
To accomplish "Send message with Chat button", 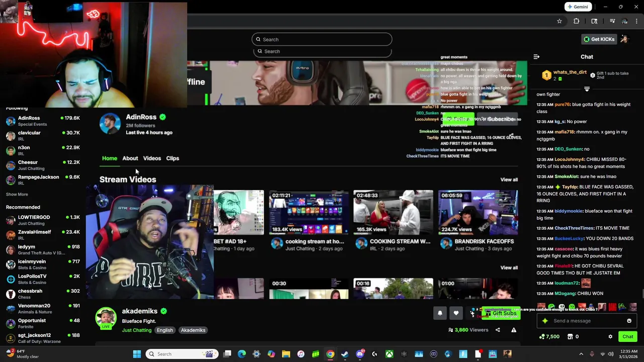I will click(627, 337).
